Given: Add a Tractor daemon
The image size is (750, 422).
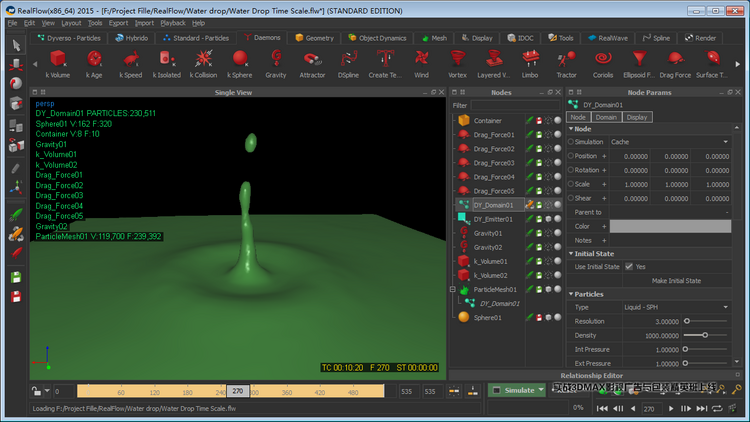Looking at the screenshot, I should coord(566,64).
